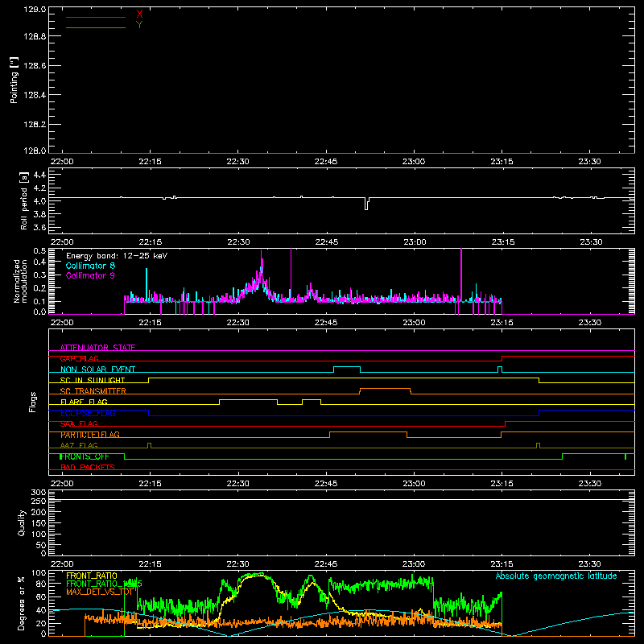Viewport: 644px width, 644px height.
Task: Click the '0.5' modulation axis tick label
Action: tap(39, 251)
